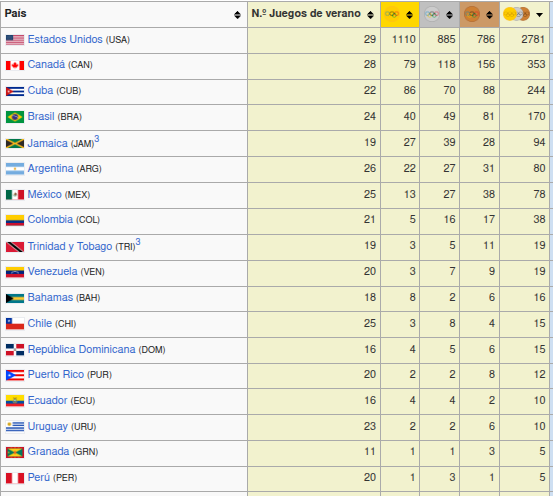Viewport: 553px width, 496px height.
Task: Open the República Dominicana link
Action: 81,349
